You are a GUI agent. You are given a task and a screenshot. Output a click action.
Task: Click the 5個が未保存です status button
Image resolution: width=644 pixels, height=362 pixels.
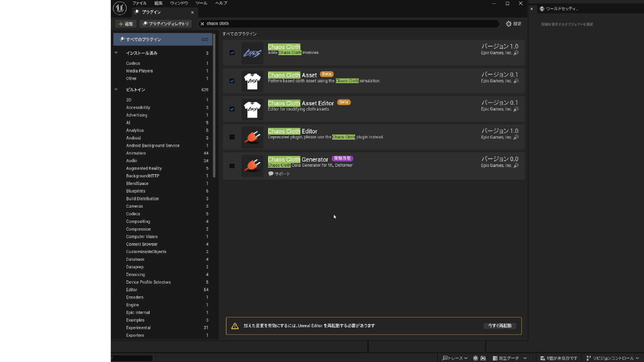(x=558, y=358)
